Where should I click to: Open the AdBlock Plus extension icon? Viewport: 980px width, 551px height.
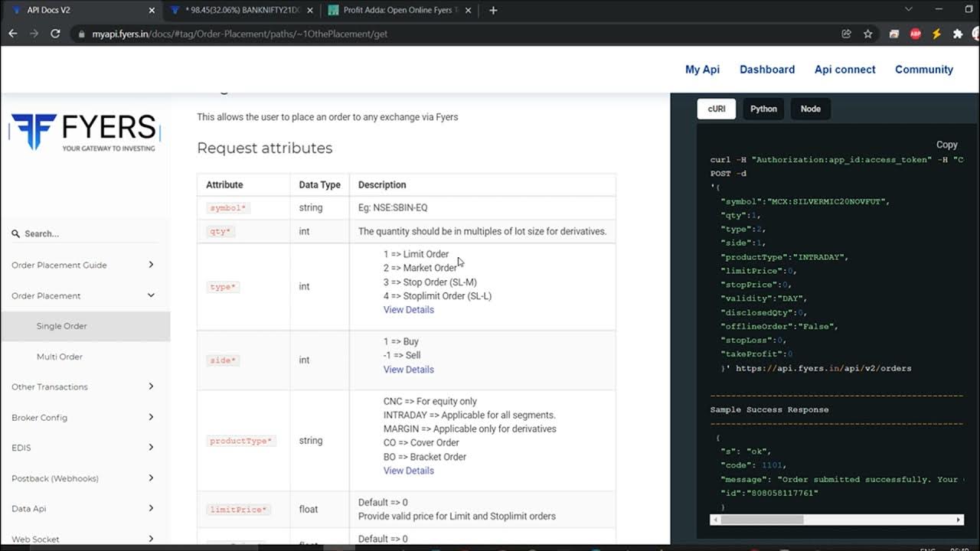click(x=915, y=34)
